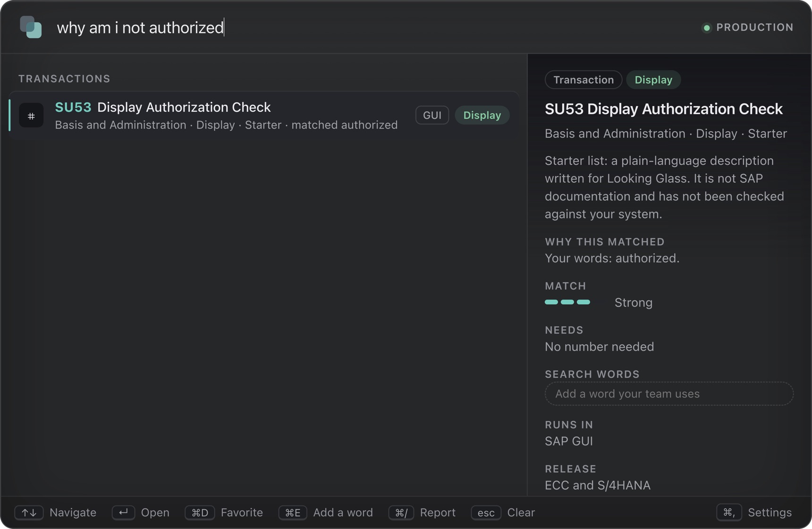812x529 pixels.
Task: Click the green PRODUCTION status dot
Action: coord(707,28)
